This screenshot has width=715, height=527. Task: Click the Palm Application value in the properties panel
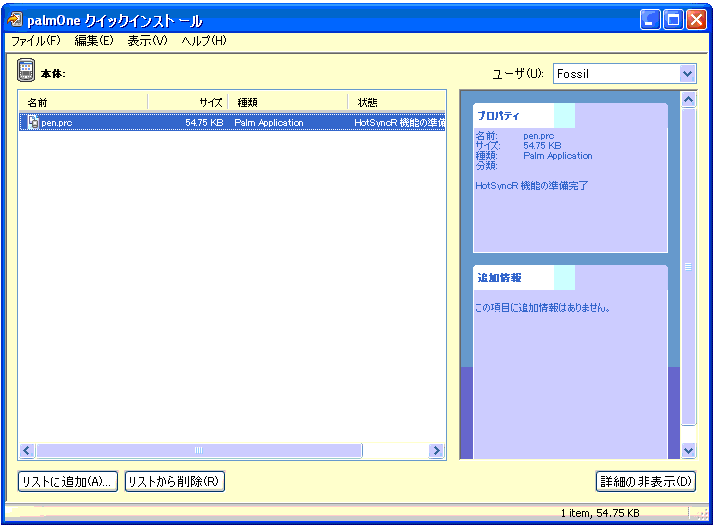click(x=558, y=156)
